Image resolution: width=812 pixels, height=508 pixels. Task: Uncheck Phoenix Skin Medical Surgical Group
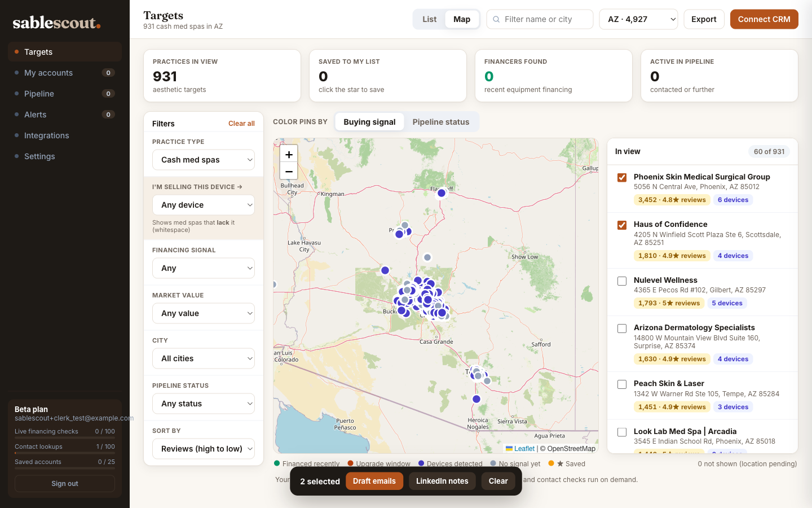coord(622,177)
